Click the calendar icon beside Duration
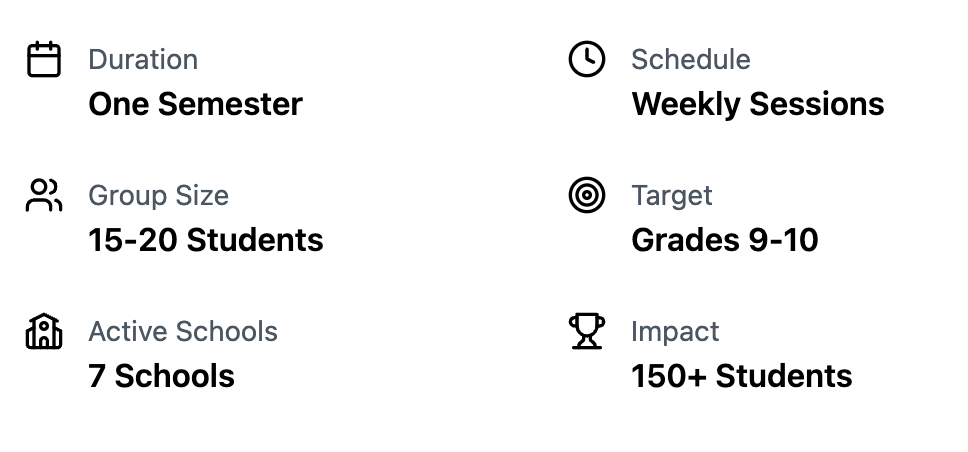Screen dimensions: 968x452 (x=43, y=60)
